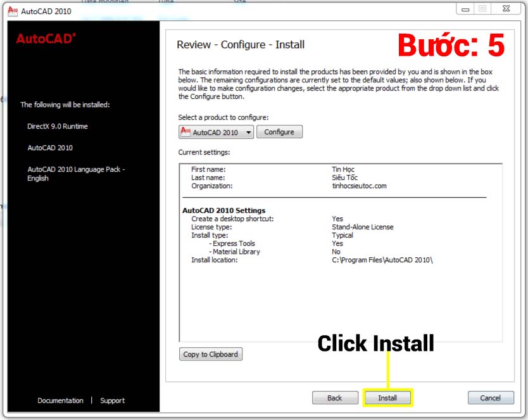The width and height of the screenshot is (528, 420).
Task: Click the 'C:\Program Files\AutoCAD 2010\' path
Action: coord(382,260)
